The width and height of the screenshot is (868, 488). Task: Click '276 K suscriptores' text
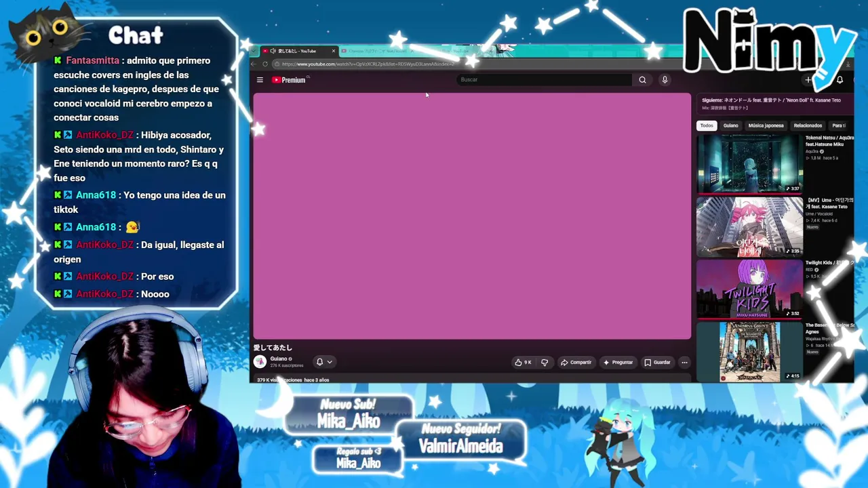[287, 366]
